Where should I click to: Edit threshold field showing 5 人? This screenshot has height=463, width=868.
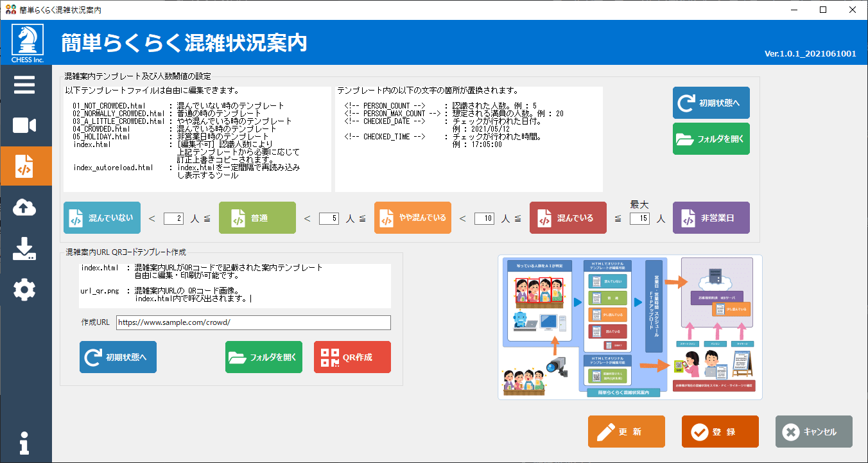(329, 218)
